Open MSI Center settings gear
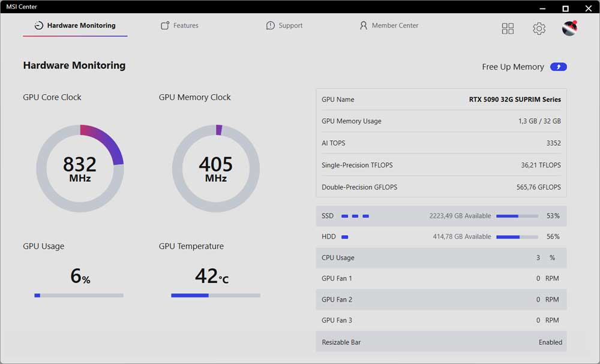The height and width of the screenshot is (364, 600). 539,28
